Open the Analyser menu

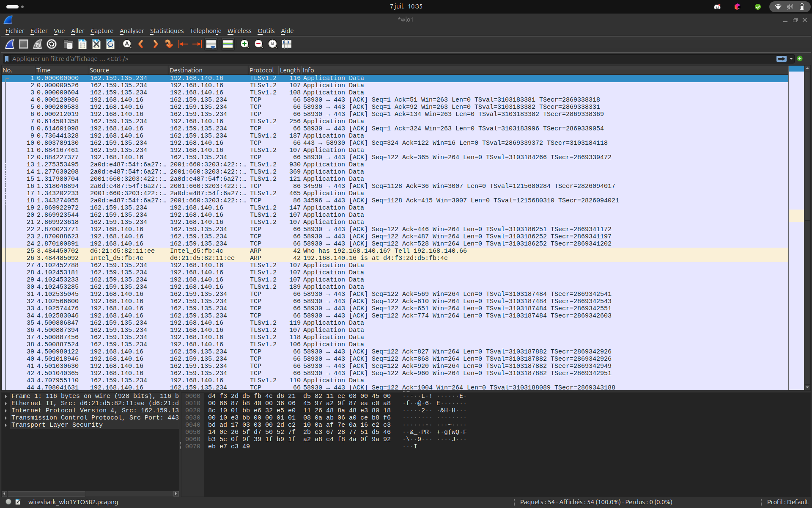(x=132, y=31)
